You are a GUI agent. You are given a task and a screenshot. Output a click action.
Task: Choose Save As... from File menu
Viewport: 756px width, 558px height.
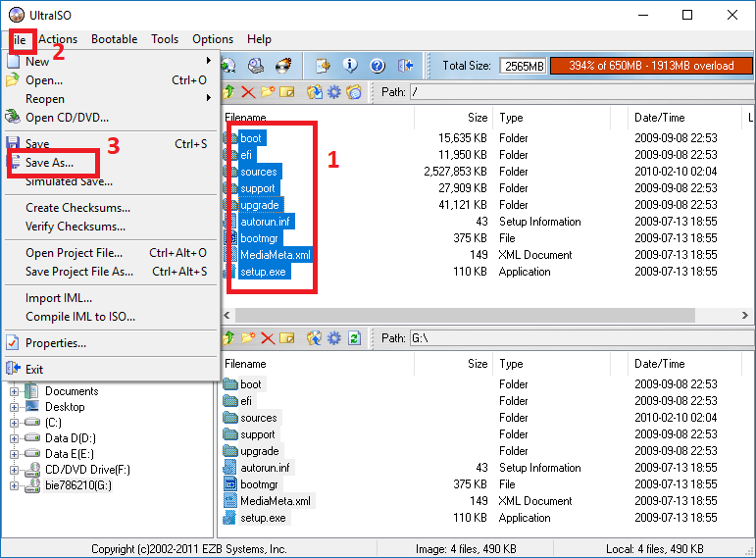click(x=111, y=163)
